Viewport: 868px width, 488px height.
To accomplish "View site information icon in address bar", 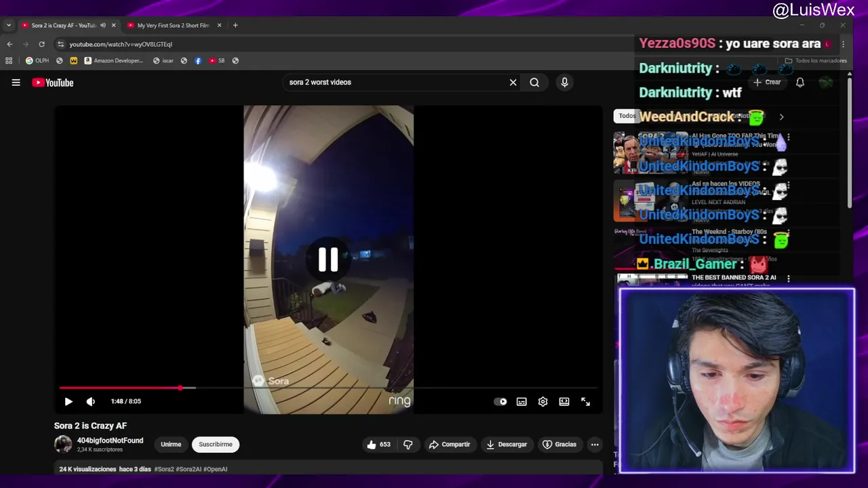I will click(60, 44).
